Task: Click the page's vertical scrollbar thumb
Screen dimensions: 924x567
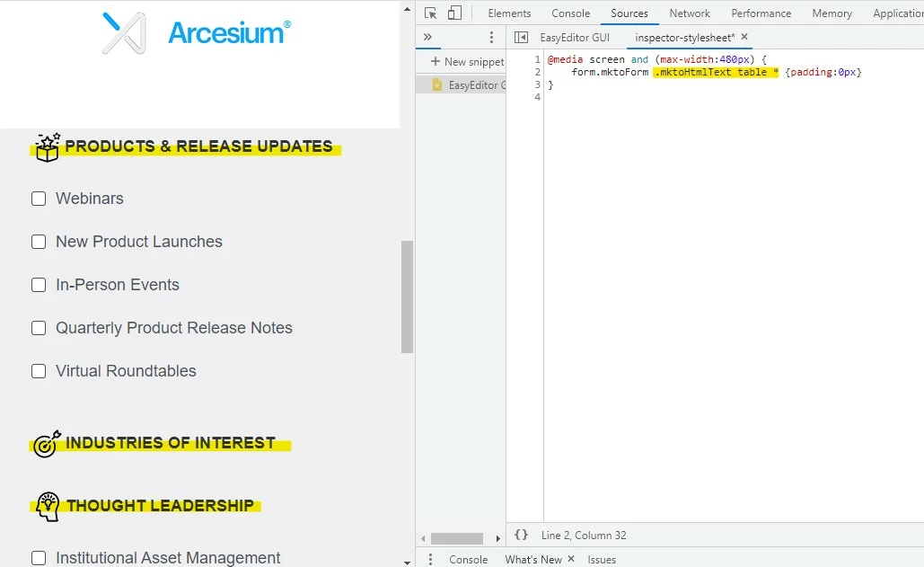Action: pos(407,297)
